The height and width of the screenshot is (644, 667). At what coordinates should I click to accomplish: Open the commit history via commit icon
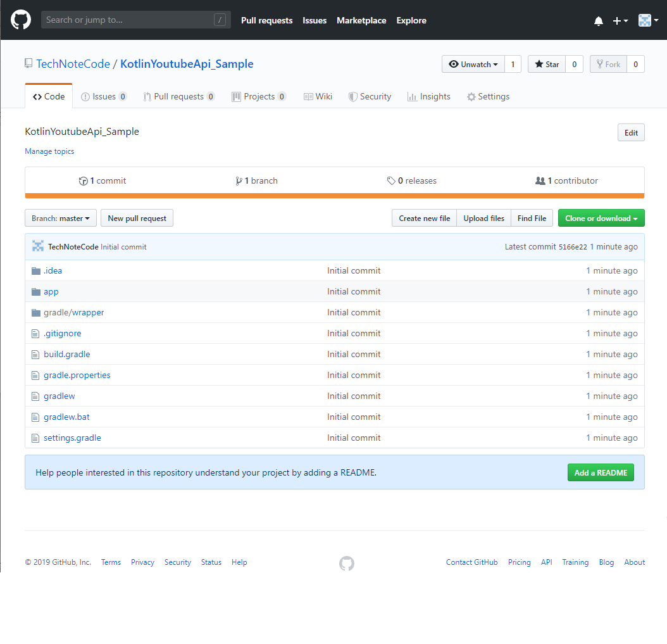point(84,180)
